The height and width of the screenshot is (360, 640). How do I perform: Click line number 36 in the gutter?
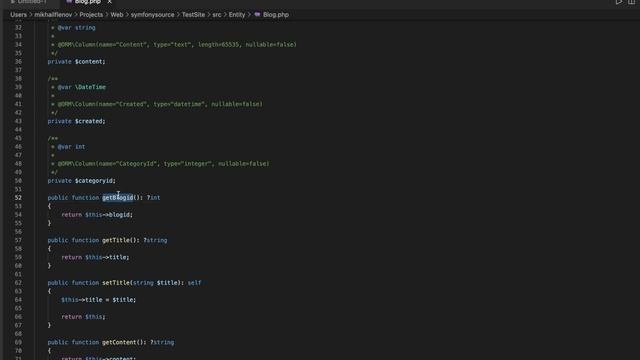(x=18, y=62)
